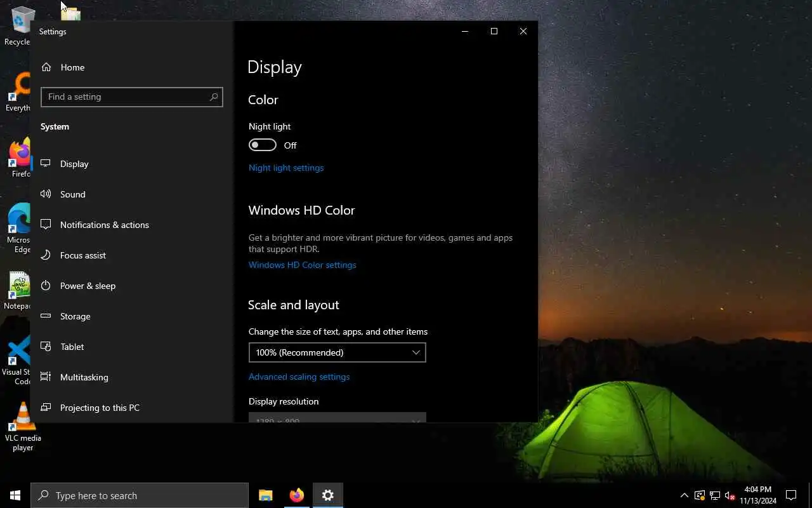The image size is (812, 508).
Task: Open Projecting to this PC settings
Action: pos(132,408)
